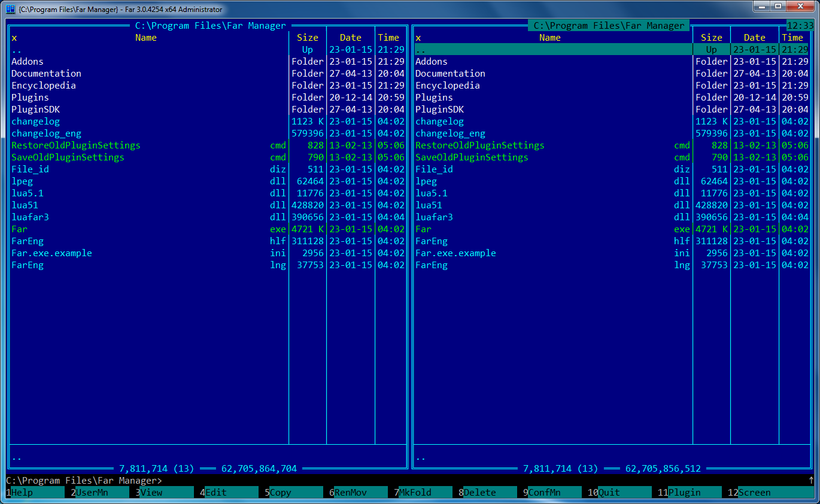
Task: Click the right panel Date column header
Action: click(755, 38)
